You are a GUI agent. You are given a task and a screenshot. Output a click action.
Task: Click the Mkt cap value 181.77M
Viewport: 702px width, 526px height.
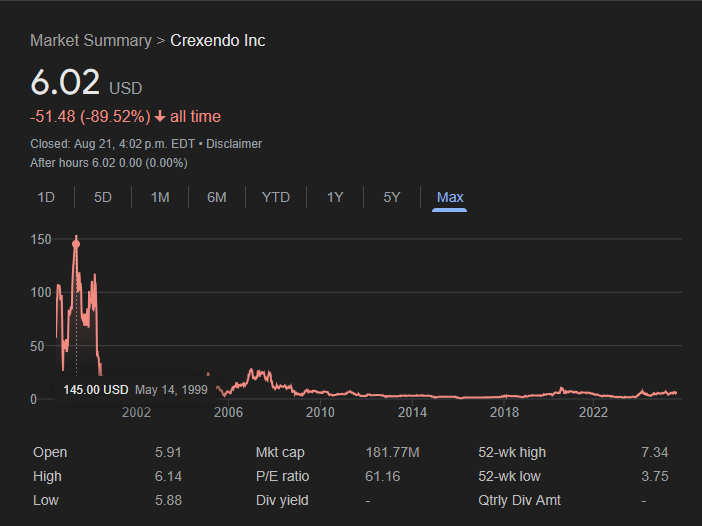tap(392, 452)
